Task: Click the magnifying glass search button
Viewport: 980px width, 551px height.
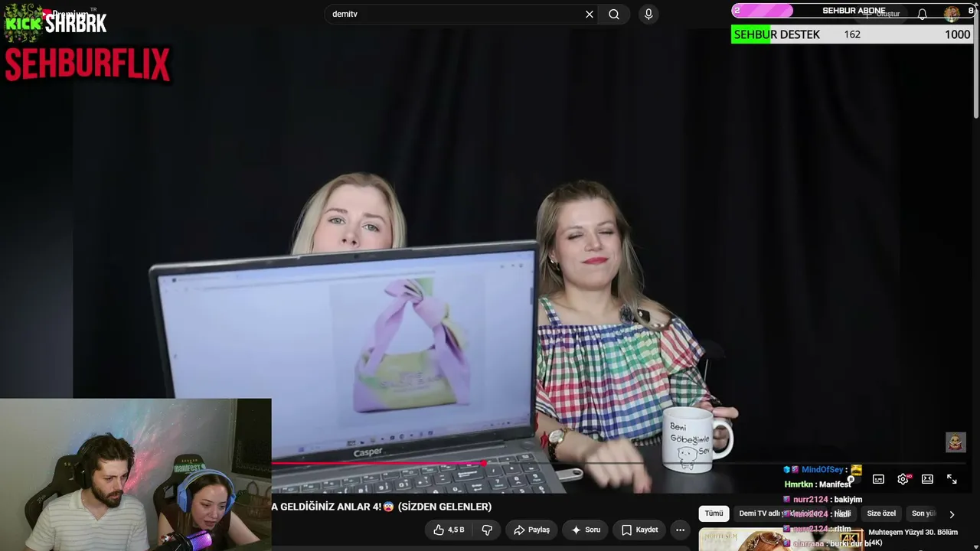Action: [x=614, y=15]
